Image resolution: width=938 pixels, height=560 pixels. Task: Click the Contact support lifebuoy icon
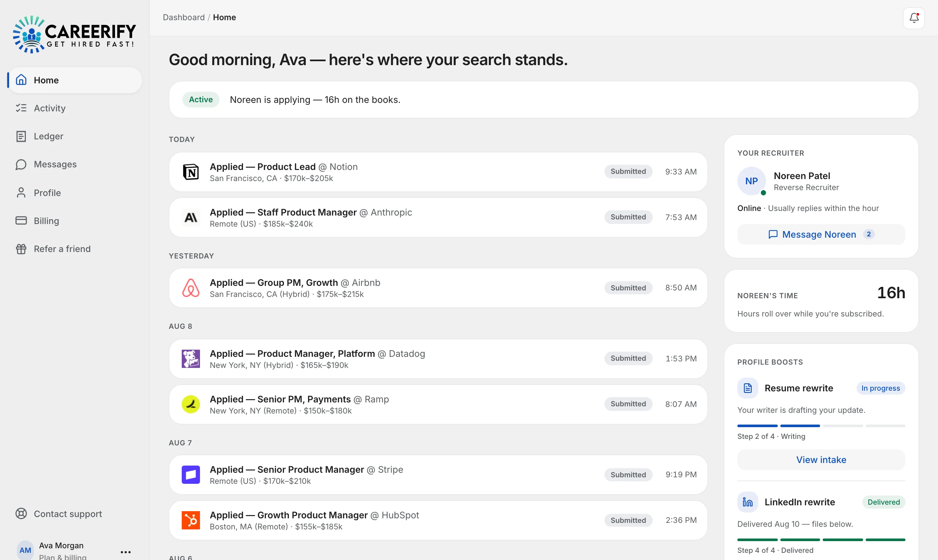(21, 513)
